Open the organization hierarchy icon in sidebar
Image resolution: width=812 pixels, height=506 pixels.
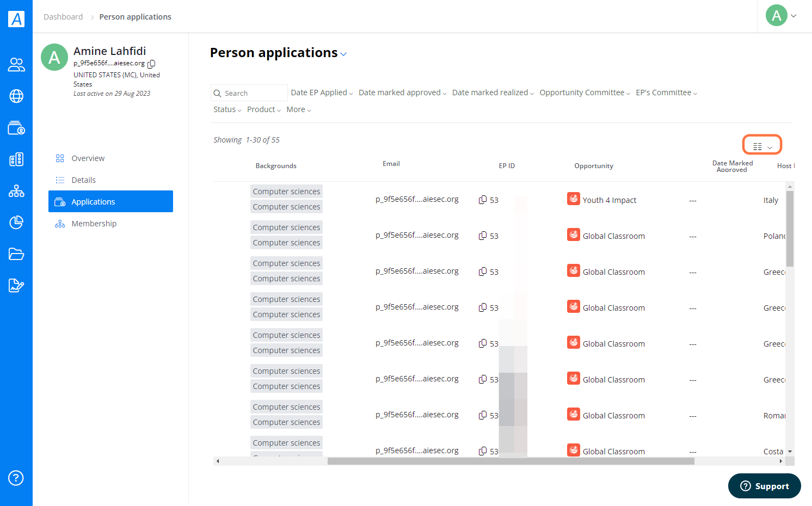pos(16,191)
